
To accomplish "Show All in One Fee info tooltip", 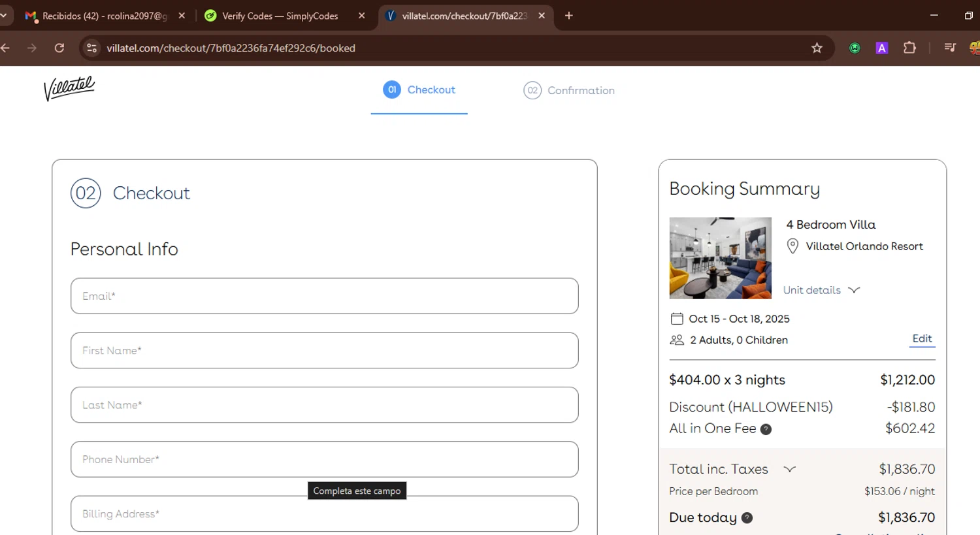I will pos(766,429).
